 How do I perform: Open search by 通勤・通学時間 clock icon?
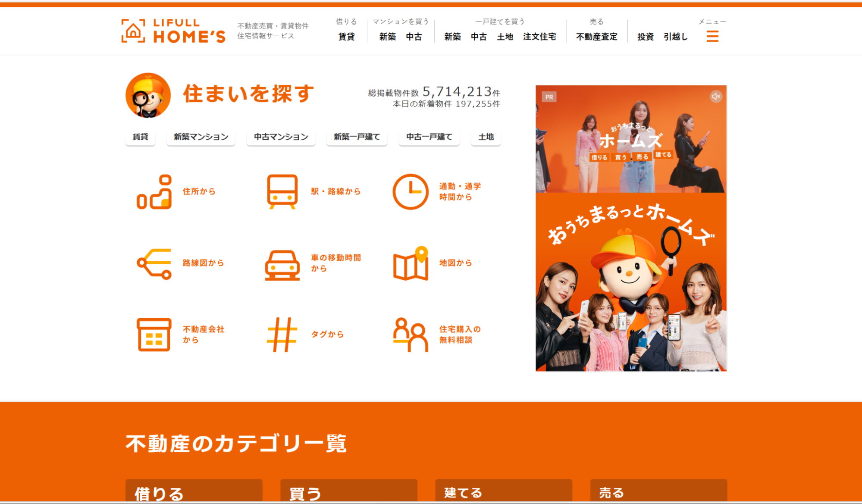click(411, 191)
